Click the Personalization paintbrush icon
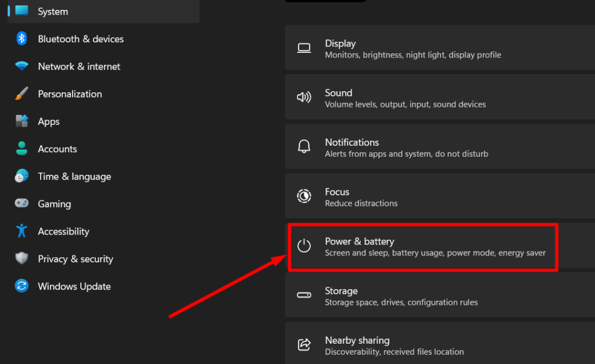The image size is (595, 364). [x=21, y=93]
